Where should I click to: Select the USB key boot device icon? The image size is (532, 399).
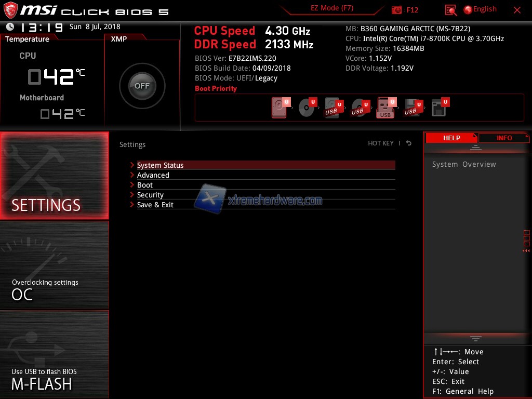pyautogui.click(x=385, y=108)
